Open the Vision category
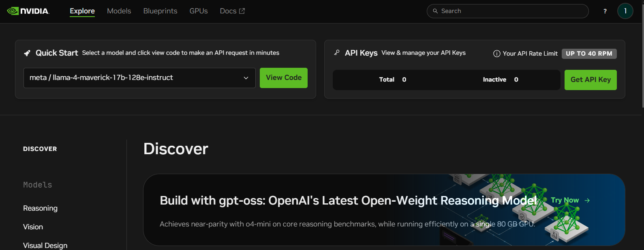This screenshot has height=250, width=644. point(33,227)
